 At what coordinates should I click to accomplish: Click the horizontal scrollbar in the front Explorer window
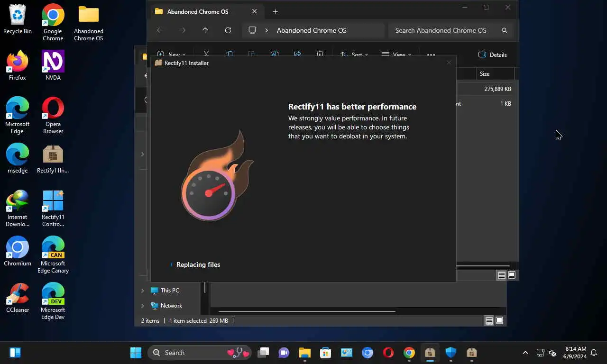[x=483, y=266]
